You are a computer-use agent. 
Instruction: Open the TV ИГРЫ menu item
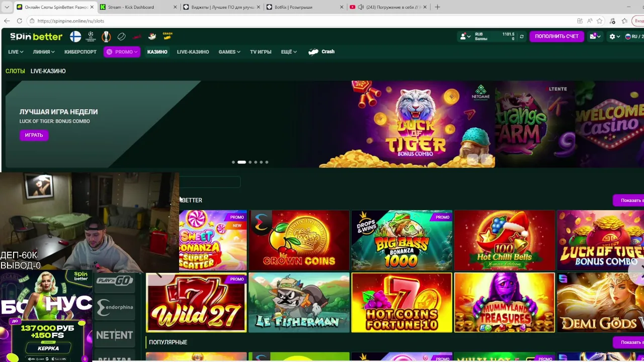[261, 52]
